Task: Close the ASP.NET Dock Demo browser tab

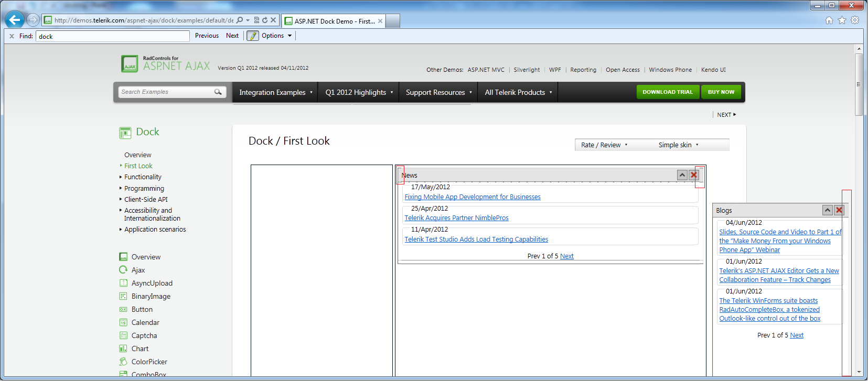Action: pos(380,21)
